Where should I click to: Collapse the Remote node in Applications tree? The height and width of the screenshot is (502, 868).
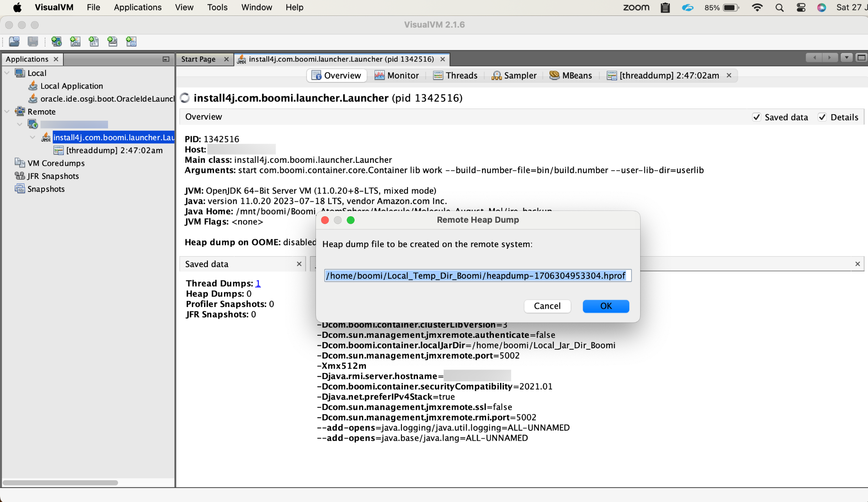click(7, 112)
